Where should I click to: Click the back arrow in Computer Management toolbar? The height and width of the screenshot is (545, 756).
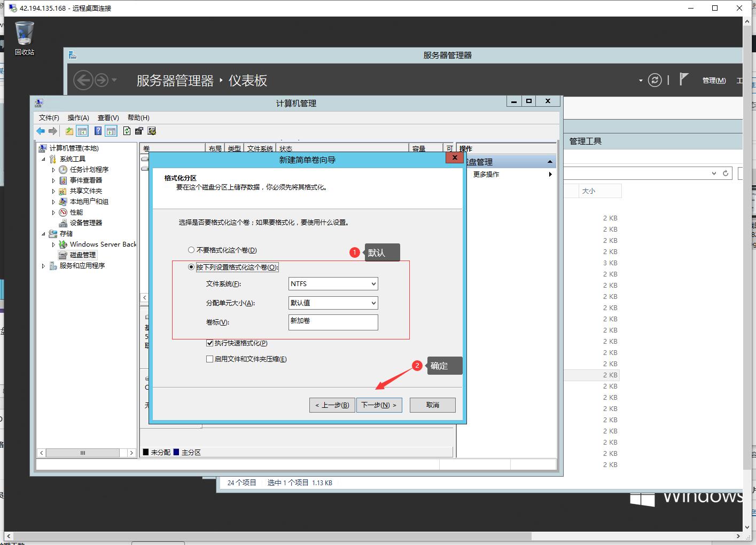pos(41,131)
